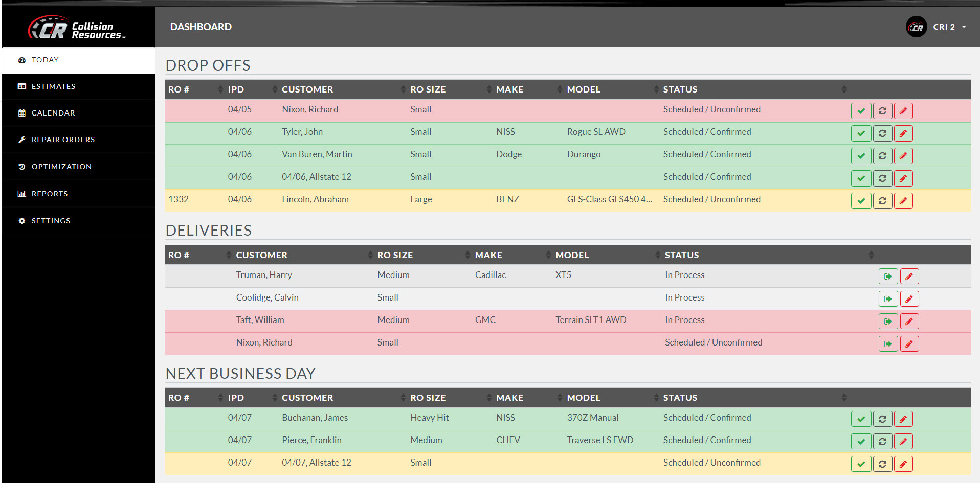The image size is (980, 483).
Task: Select OPTIMIZATION from the left menu
Action: tap(61, 166)
